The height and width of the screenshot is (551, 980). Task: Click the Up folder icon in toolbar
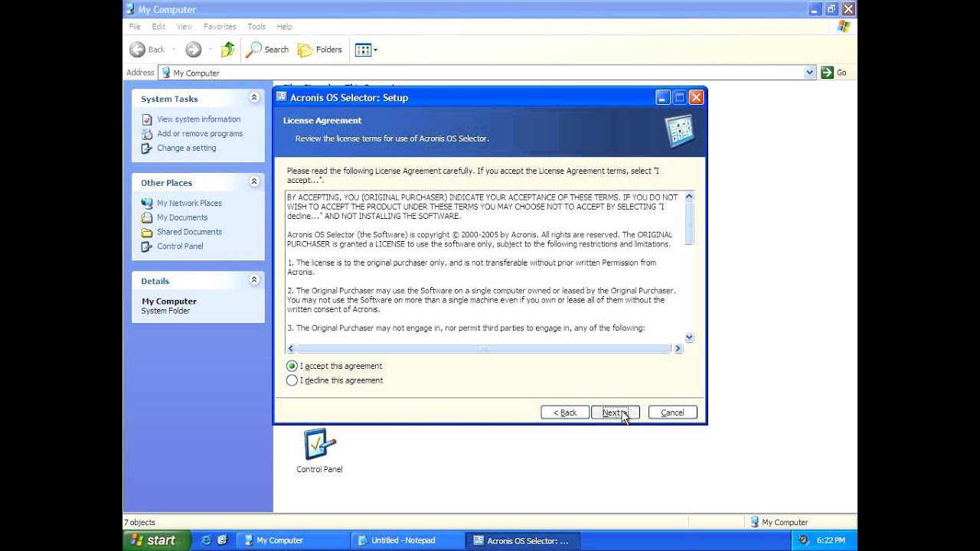(x=227, y=50)
